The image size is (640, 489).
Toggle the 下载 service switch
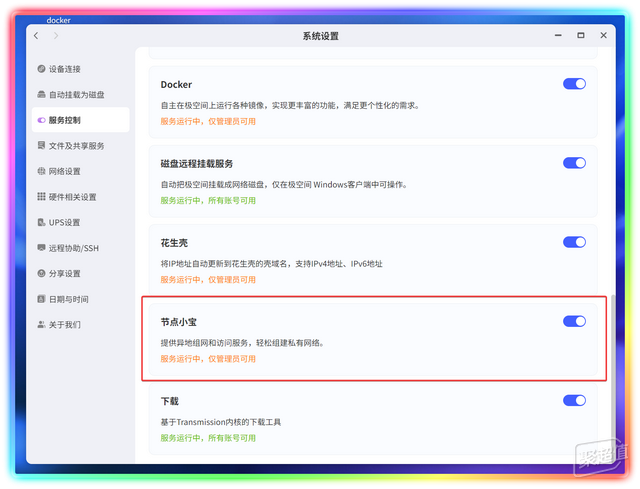(x=574, y=400)
